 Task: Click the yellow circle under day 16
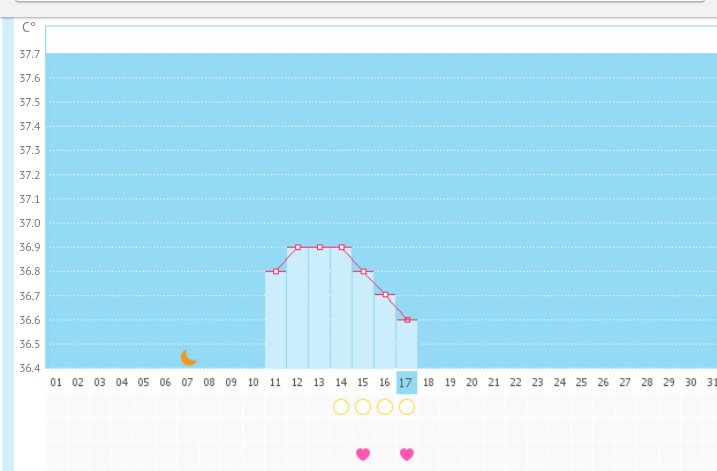(x=385, y=406)
